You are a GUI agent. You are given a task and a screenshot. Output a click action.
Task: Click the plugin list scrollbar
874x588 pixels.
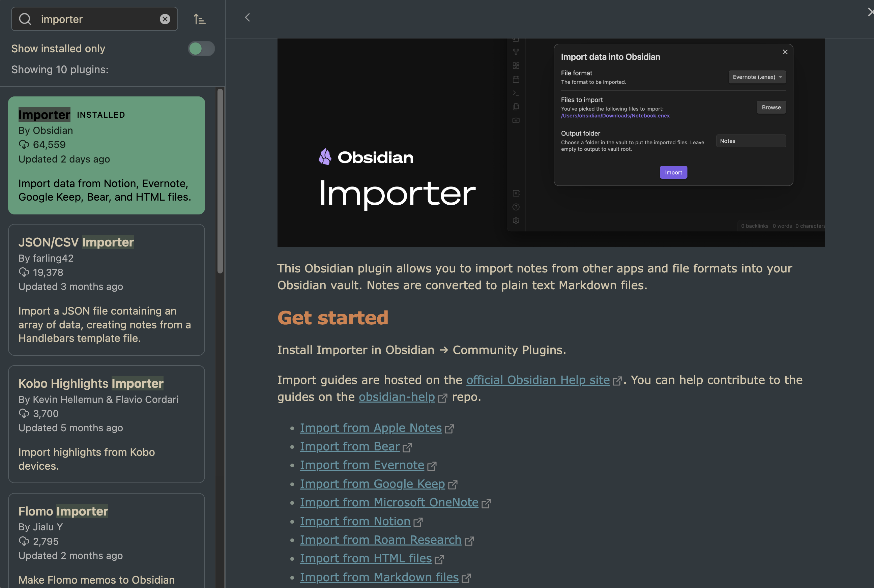pos(220,181)
